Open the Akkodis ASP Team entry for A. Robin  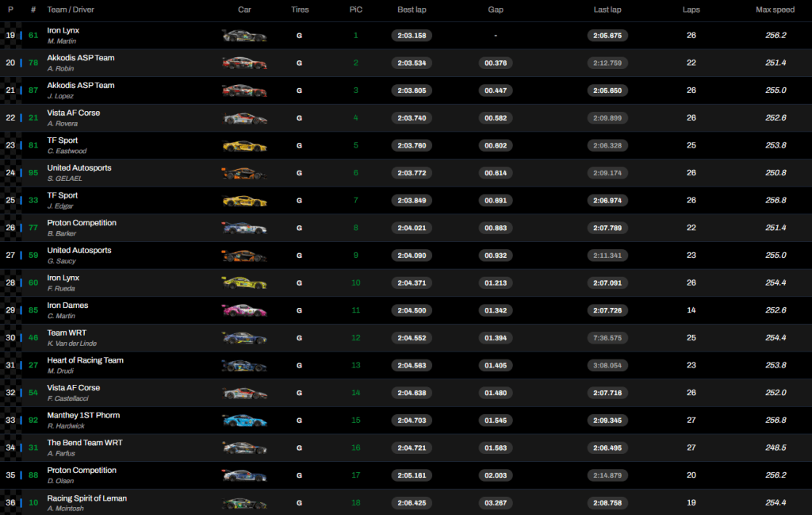[80, 58]
